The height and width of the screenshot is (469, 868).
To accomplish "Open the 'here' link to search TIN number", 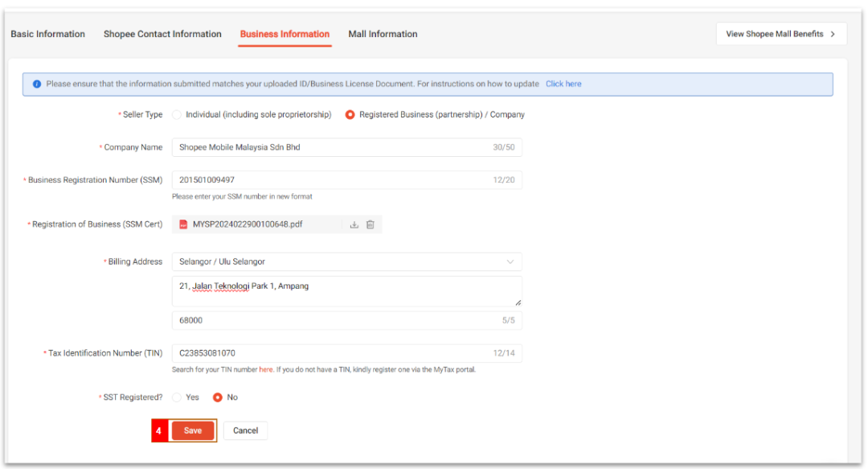I will tap(266, 370).
